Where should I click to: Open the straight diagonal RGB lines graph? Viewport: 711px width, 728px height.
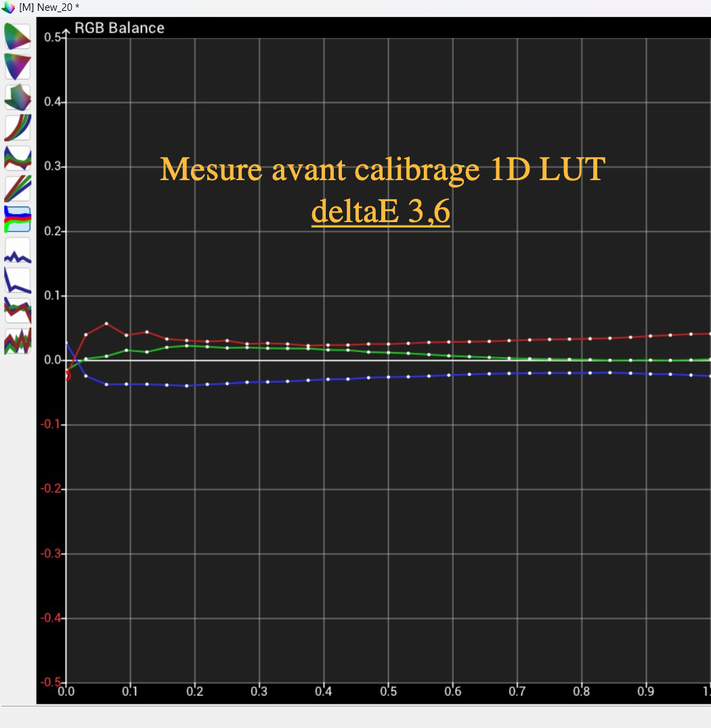tap(18, 188)
